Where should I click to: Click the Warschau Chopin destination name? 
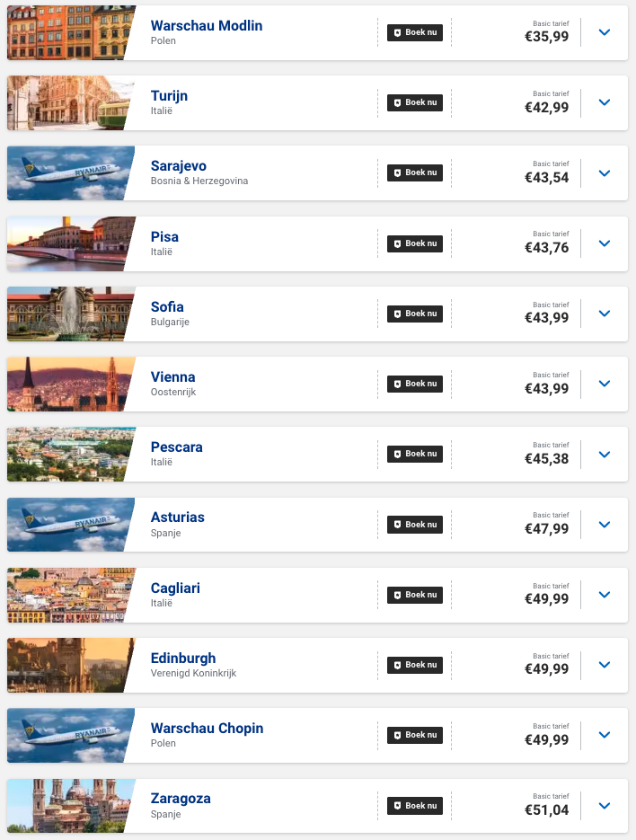click(207, 729)
